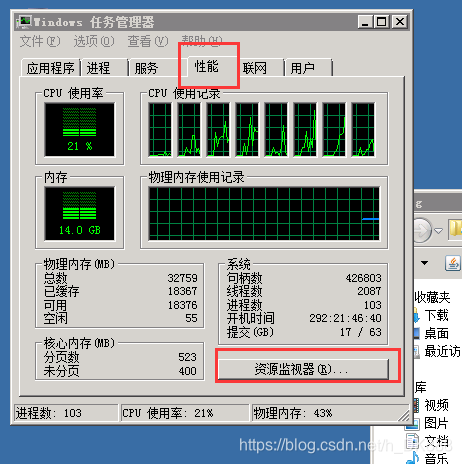Click the 线程数 value 2087
Viewport: 462px width, 464px height.
pyautogui.click(x=369, y=291)
